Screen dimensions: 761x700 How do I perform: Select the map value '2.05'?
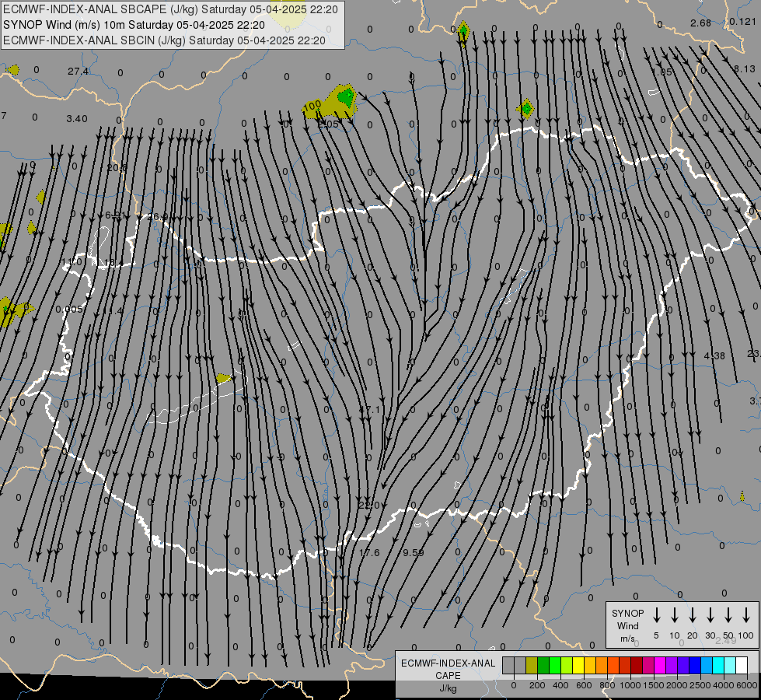click(328, 124)
